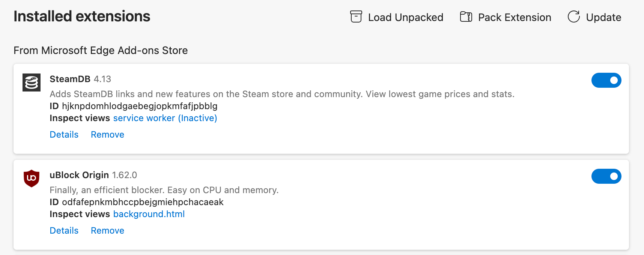The image size is (644, 255).
Task: Open uBlock Origin's background.html inspect view
Action: [149, 214]
